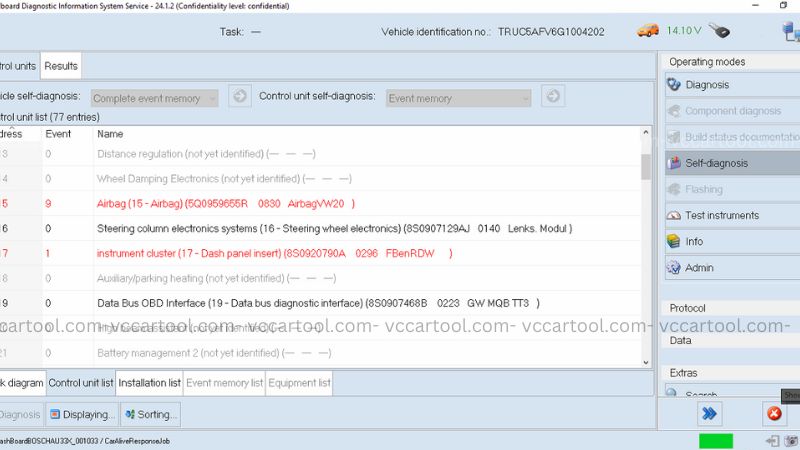Click the Flashing icon
The width and height of the screenshot is (800, 450).
pos(674,189)
